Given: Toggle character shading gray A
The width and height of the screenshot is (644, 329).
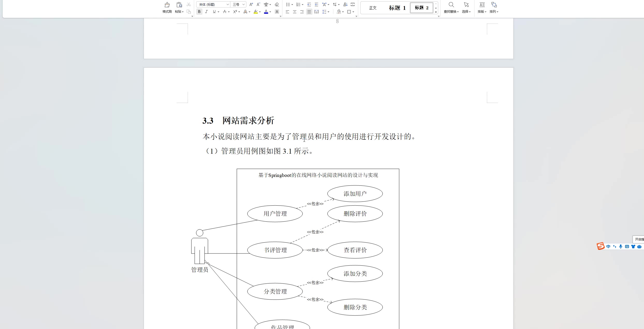Looking at the screenshot, I should click(277, 12).
